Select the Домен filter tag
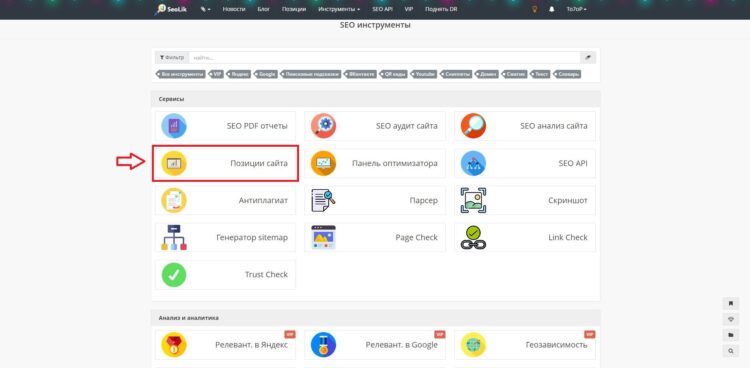 tap(486, 74)
